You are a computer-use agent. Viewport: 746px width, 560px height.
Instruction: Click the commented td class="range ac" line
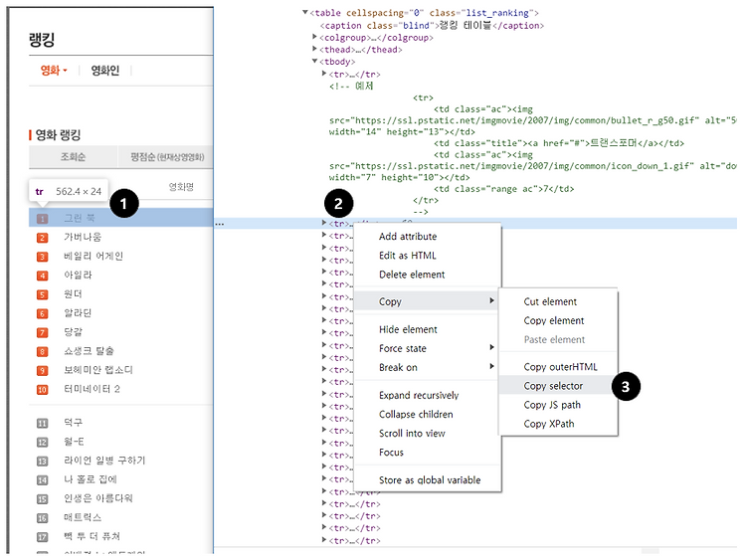pyautogui.click(x=504, y=189)
